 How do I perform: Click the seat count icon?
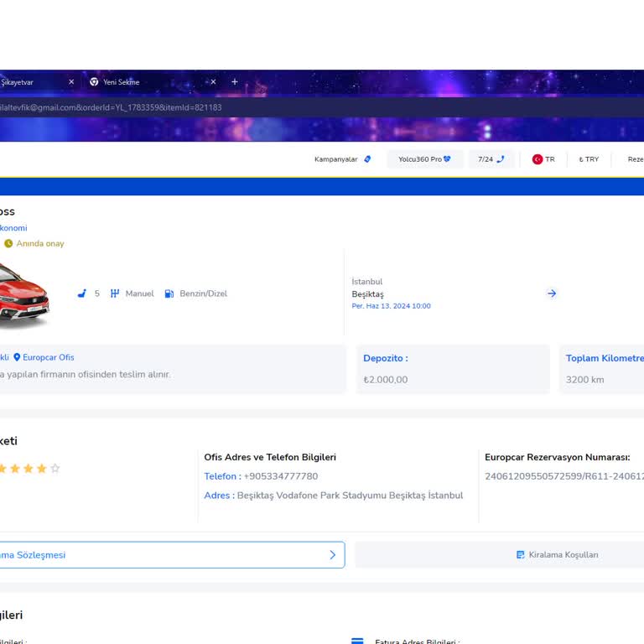(x=82, y=293)
